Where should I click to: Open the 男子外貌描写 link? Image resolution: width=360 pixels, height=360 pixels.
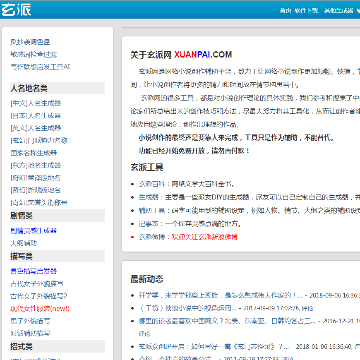click(x=30, y=321)
